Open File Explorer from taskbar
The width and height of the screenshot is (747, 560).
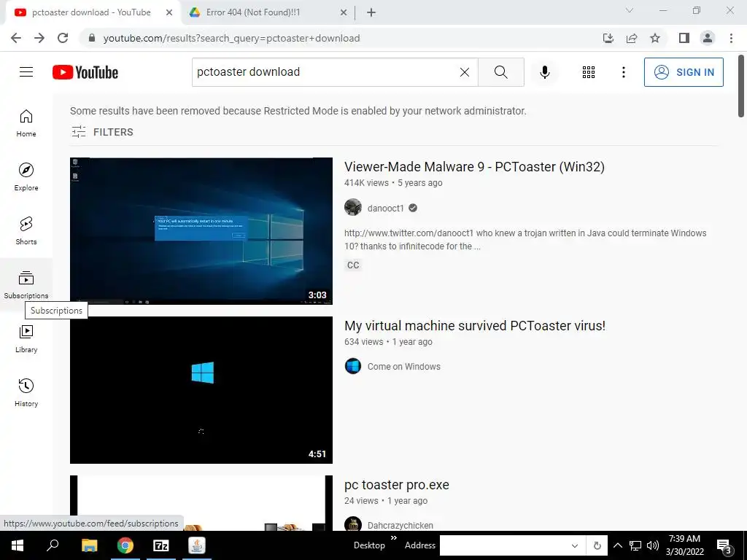[90, 545]
